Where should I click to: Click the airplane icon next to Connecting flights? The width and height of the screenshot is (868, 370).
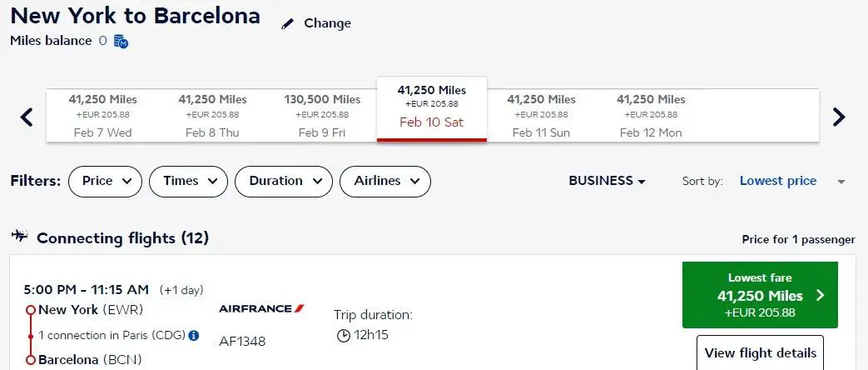19,237
